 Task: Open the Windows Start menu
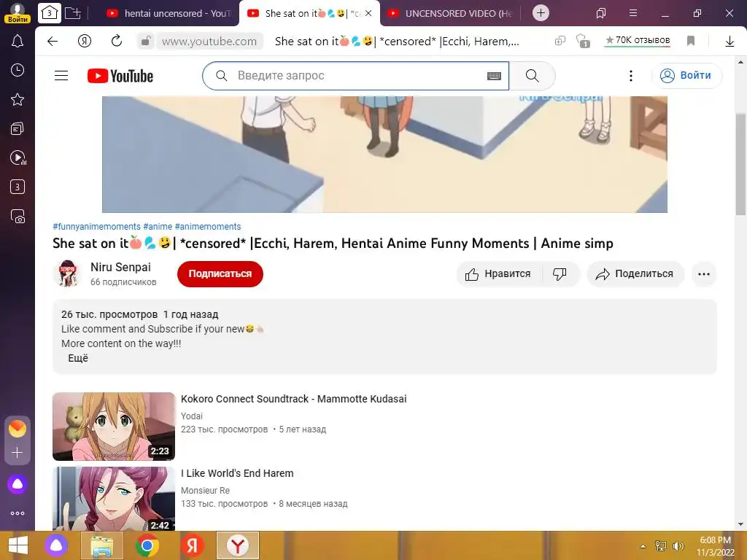pyautogui.click(x=18, y=545)
